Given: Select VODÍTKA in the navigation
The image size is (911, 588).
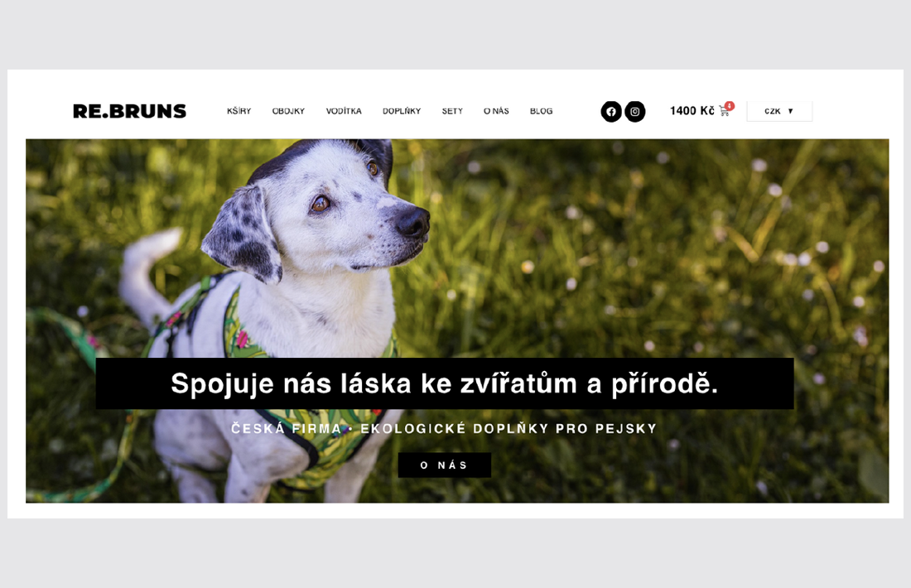Looking at the screenshot, I should 344,111.
